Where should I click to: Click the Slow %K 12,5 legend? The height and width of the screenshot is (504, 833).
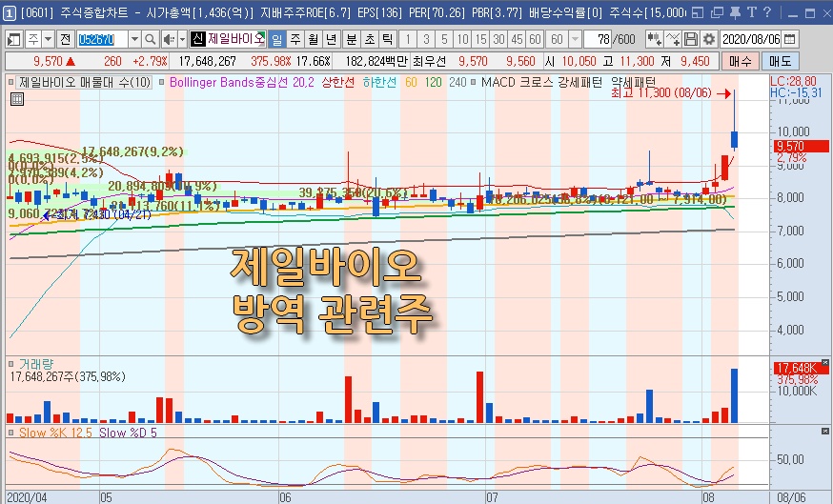55,433
